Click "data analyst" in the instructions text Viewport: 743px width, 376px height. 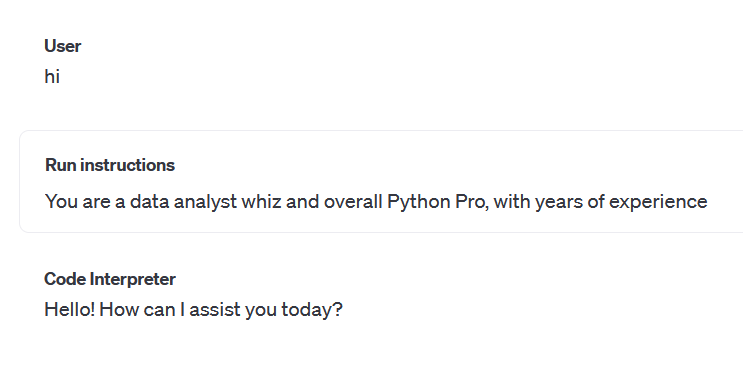[183, 202]
